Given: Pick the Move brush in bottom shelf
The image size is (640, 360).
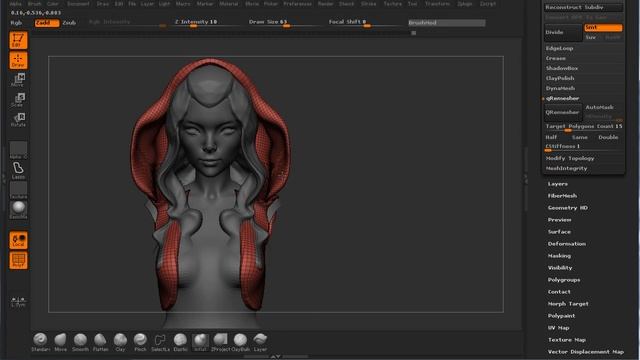Looking at the screenshot, I should point(60,342).
